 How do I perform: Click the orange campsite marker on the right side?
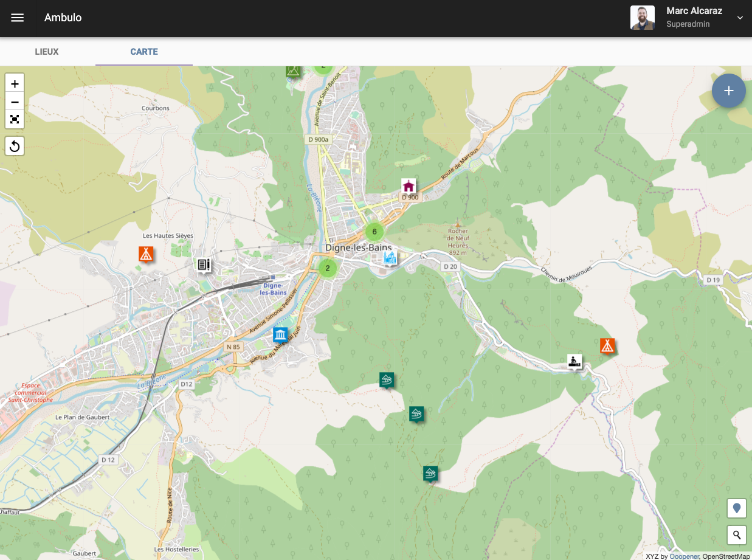(x=607, y=345)
